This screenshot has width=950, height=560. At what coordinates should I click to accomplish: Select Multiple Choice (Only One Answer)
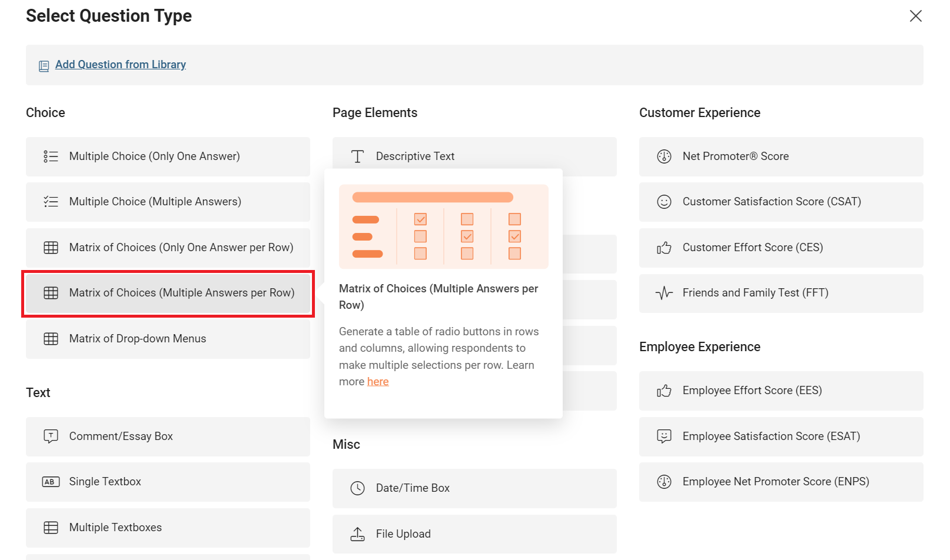click(168, 156)
